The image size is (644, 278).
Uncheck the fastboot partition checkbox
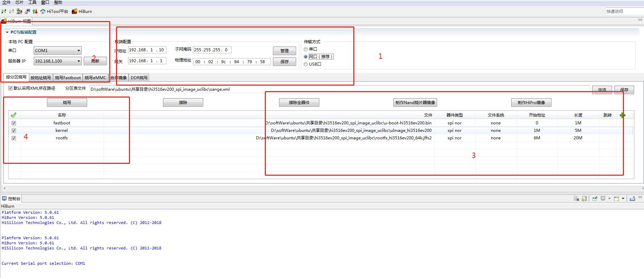coord(14,123)
